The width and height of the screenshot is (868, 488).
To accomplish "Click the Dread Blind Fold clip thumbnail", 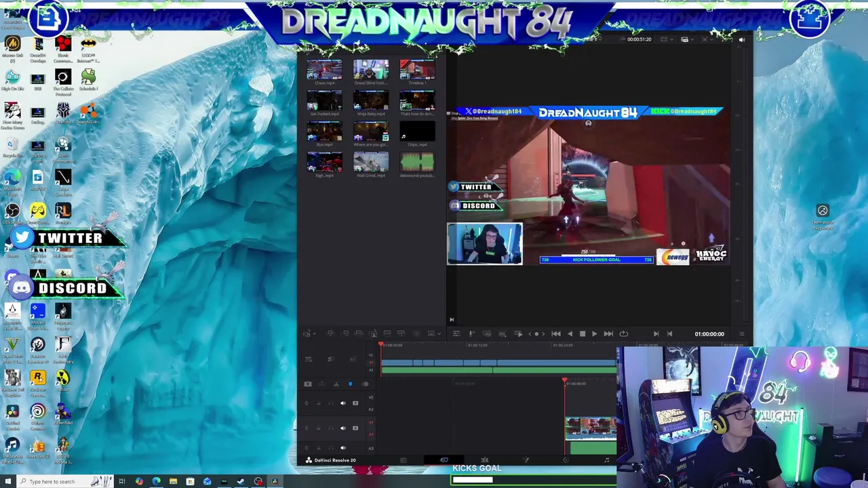I will pos(371,70).
